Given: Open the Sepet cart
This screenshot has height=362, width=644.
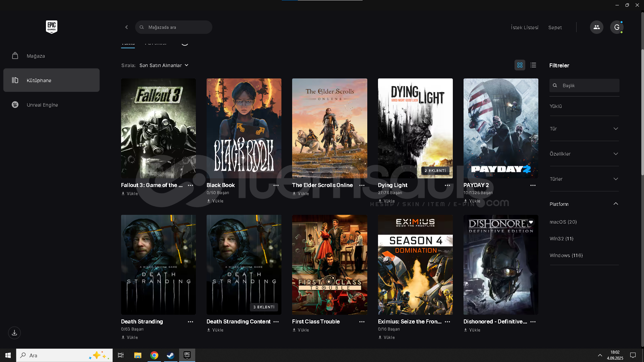Looking at the screenshot, I should (555, 27).
